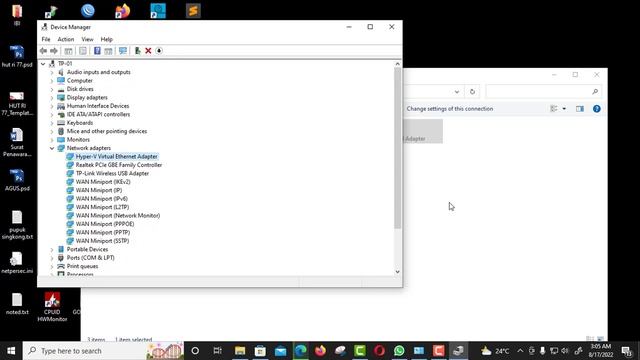
Task: Open the notification center icon on taskbar
Action: click(627, 351)
